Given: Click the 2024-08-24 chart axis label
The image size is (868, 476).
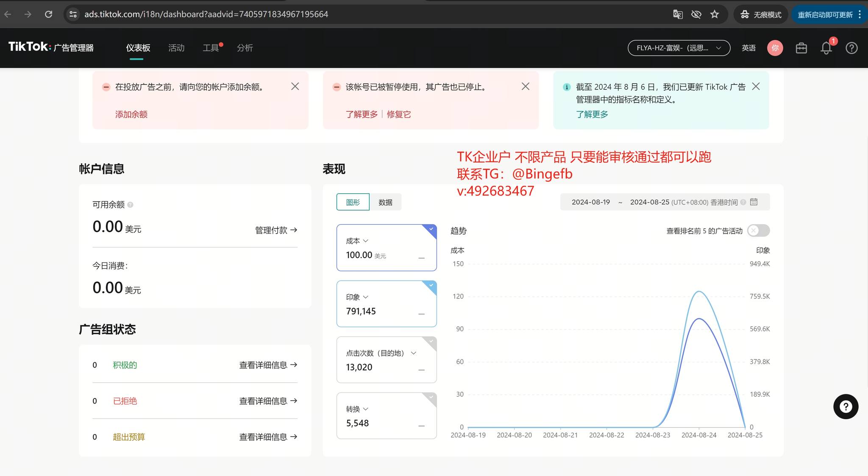Looking at the screenshot, I should [698, 435].
